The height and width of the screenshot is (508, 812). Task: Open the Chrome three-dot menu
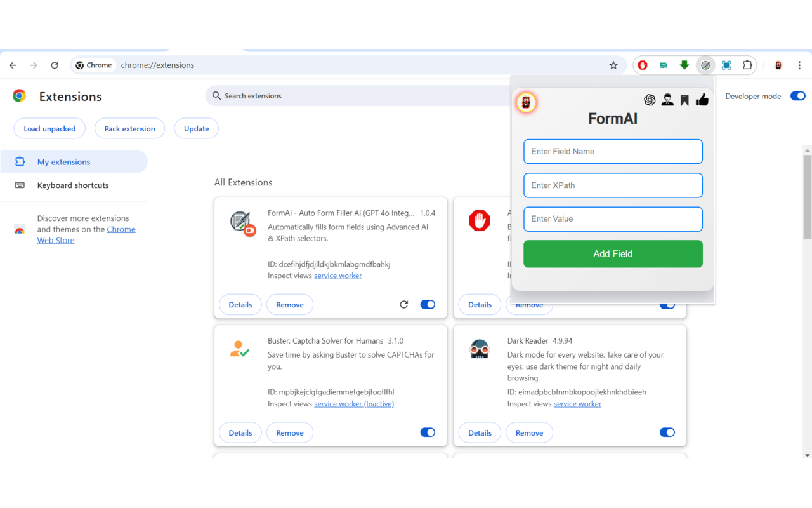[799, 65]
